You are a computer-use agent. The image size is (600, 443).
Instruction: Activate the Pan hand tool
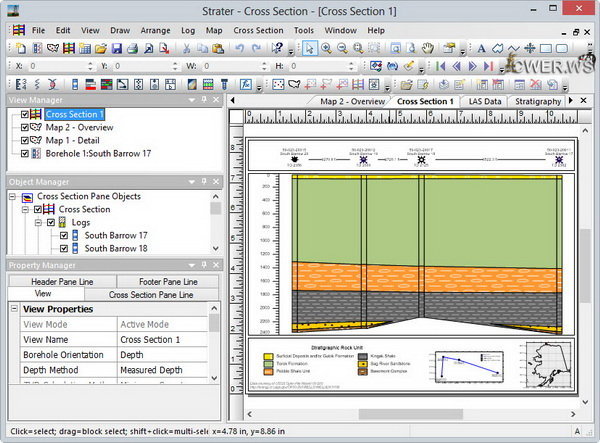[x=427, y=48]
